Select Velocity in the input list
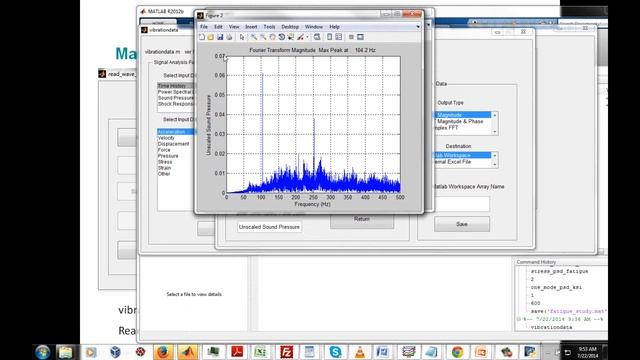640x360 pixels. point(166,138)
